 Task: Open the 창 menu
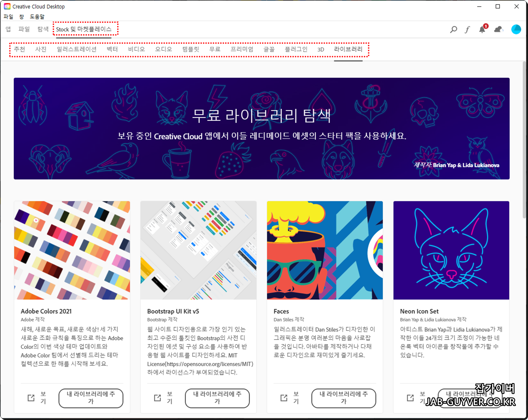click(21, 17)
